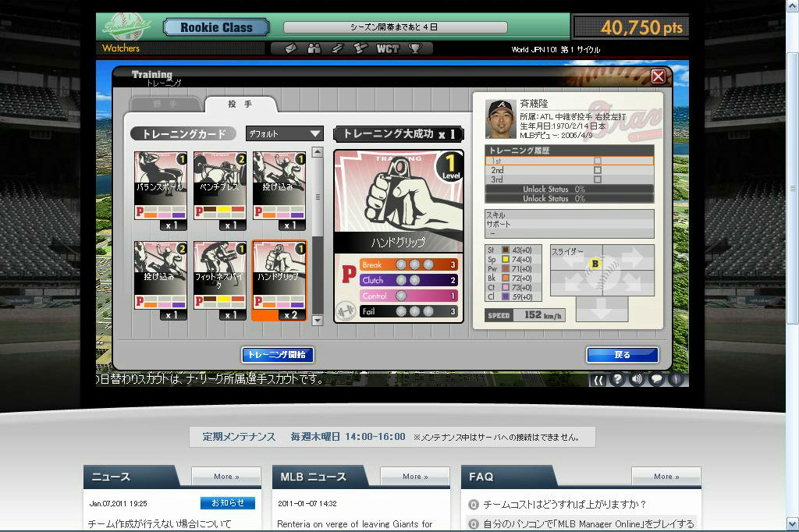Open the デフォルト sort dropdown
Screen dimensions: 799x532
click(x=284, y=133)
